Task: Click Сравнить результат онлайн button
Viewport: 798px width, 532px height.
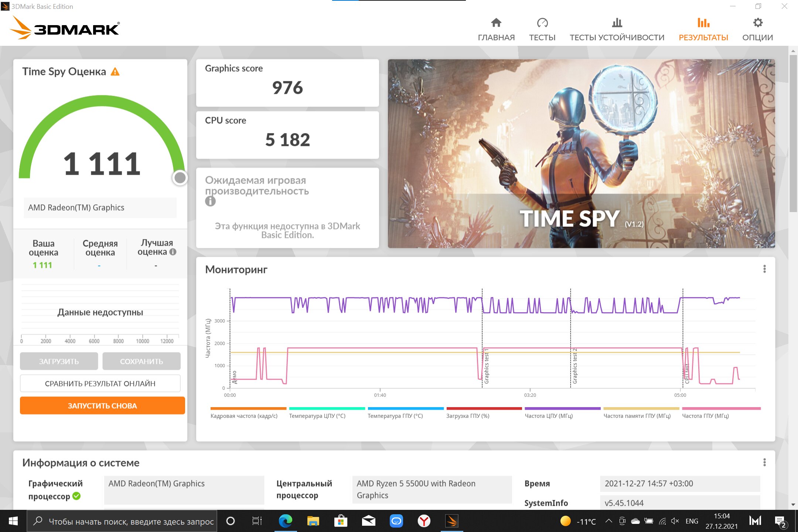Action: pos(100,383)
